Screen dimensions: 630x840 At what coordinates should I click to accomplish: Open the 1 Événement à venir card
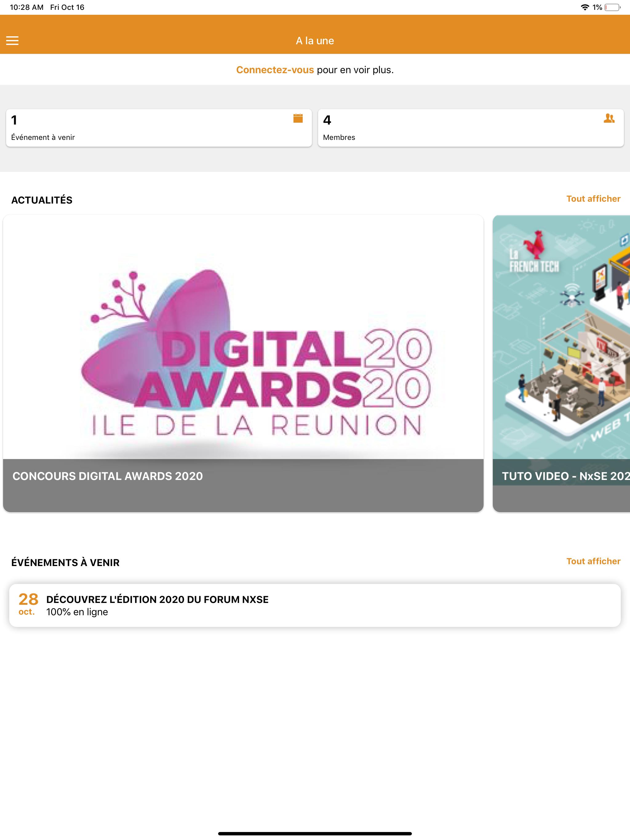pyautogui.click(x=159, y=128)
